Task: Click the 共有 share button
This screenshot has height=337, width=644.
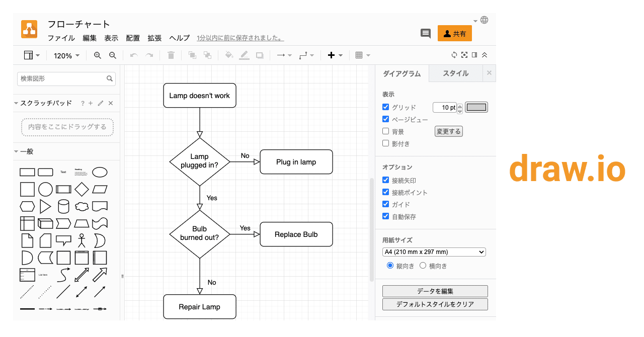Action: [455, 34]
